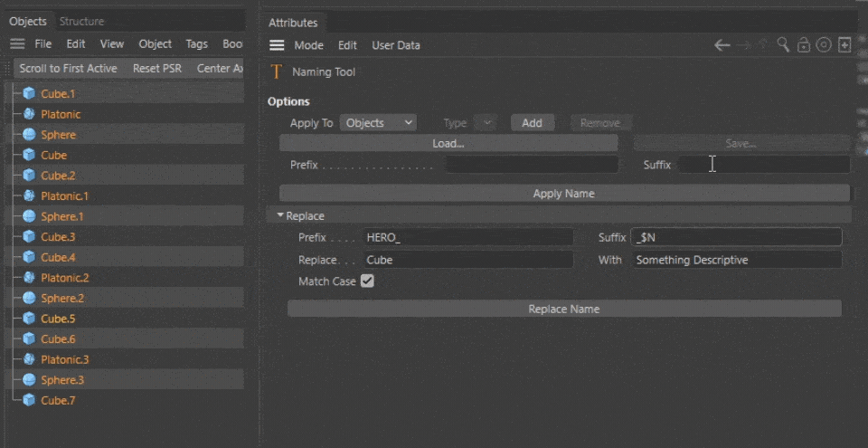Click Replace Suffix field containing _$N
Viewport: 868px width, 448px height.
[737, 237]
